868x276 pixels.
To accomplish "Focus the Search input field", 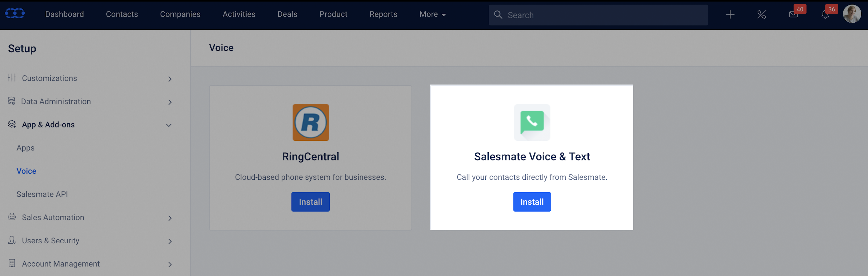I will 598,15.
